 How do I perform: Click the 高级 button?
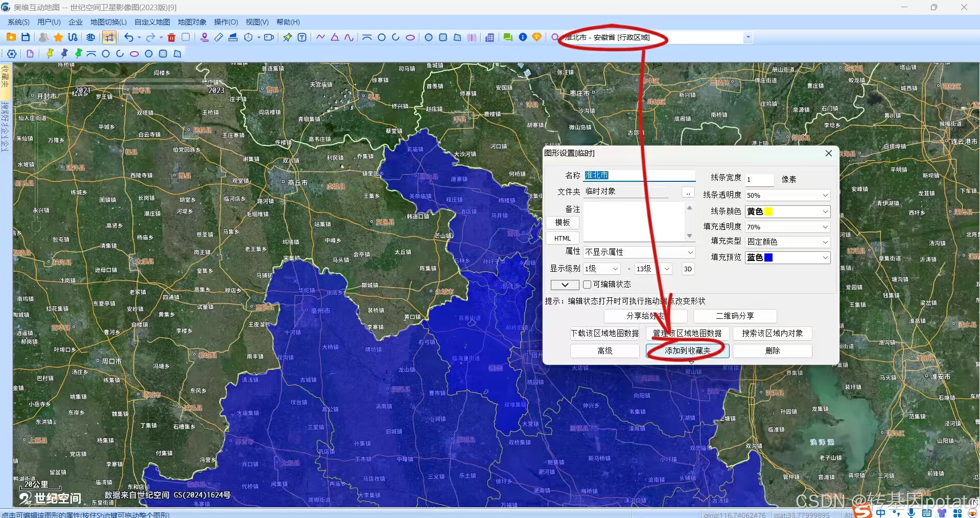pos(605,351)
